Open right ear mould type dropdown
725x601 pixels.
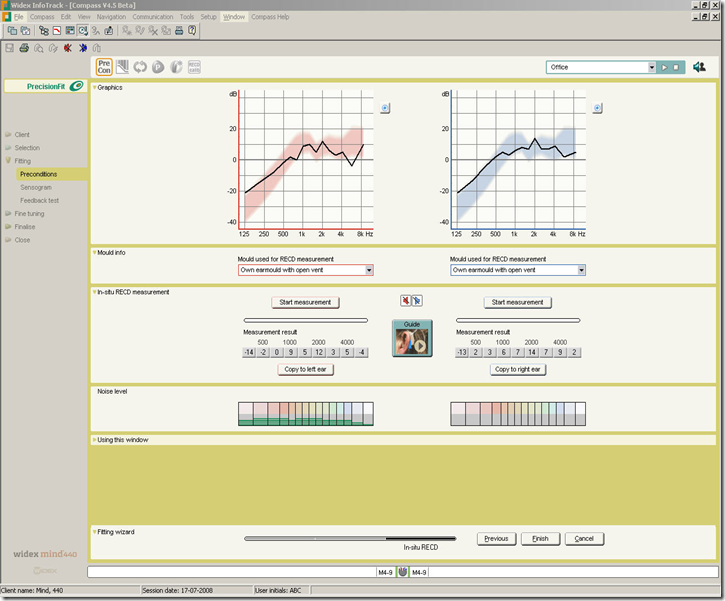[581, 270]
